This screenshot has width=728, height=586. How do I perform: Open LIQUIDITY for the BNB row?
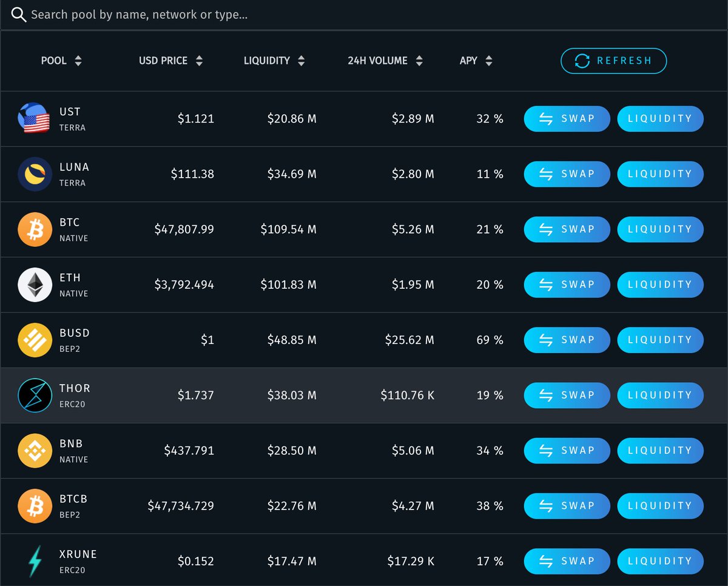(x=660, y=451)
